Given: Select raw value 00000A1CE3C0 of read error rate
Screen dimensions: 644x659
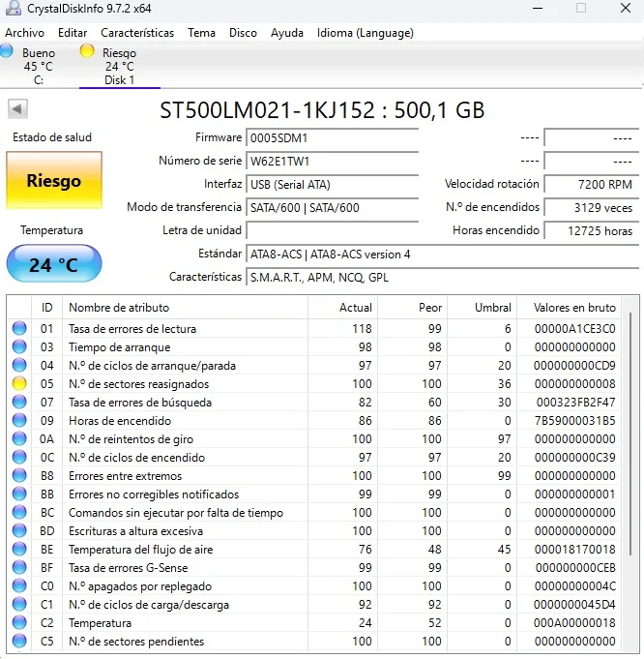Looking at the screenshot, I should [x=574, y=329].
